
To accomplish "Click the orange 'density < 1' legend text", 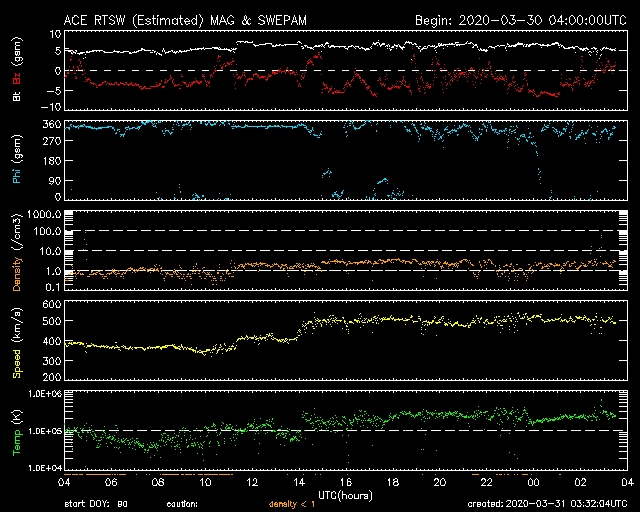I will [x=291, y=503].
